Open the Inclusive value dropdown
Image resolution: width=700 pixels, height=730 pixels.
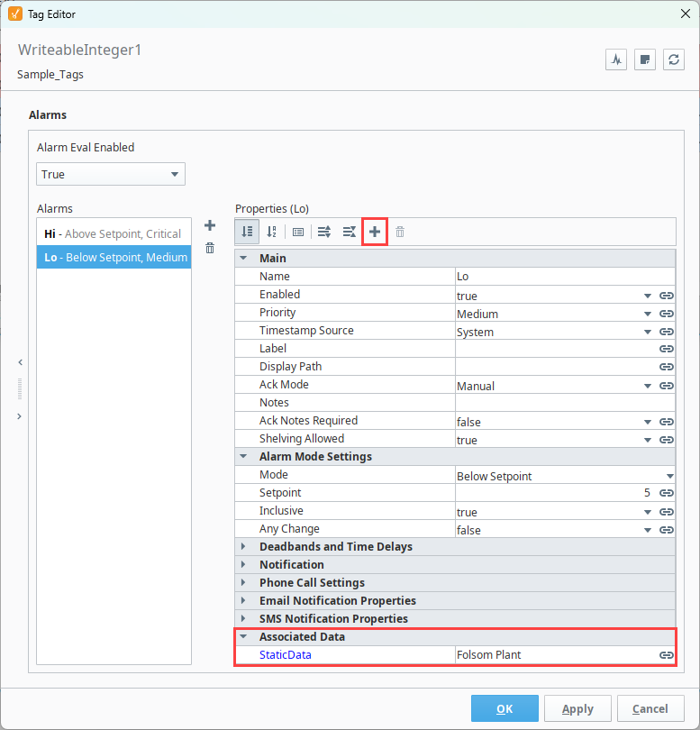coord(648,512)
